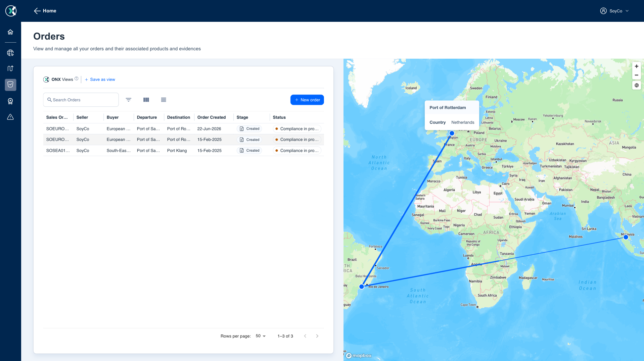Click the Brazil port marker near Rio
This screenshot has height=361, width=644.
coord(362,287)
